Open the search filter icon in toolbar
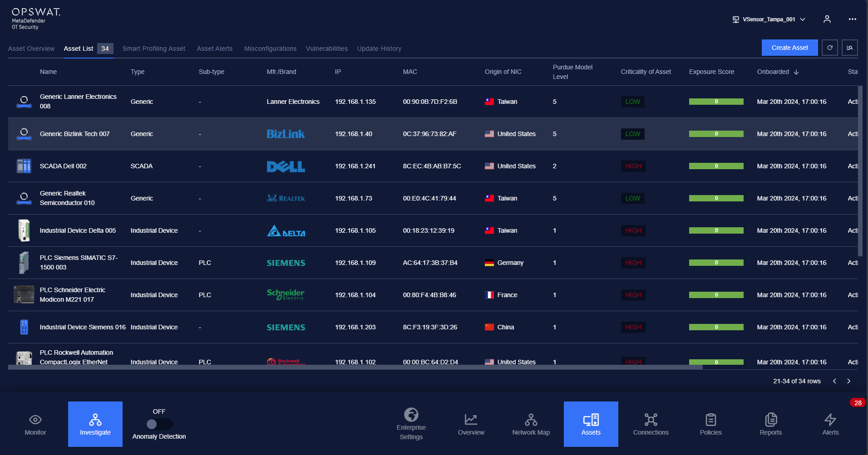Viewport: 868px width, 455px height. [850, 48]
